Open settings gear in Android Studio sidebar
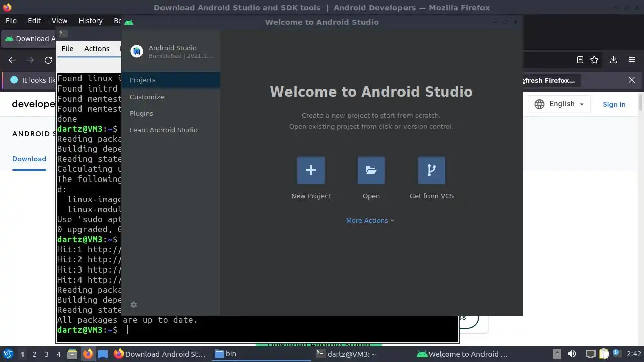644x362 pixels. 134,305
